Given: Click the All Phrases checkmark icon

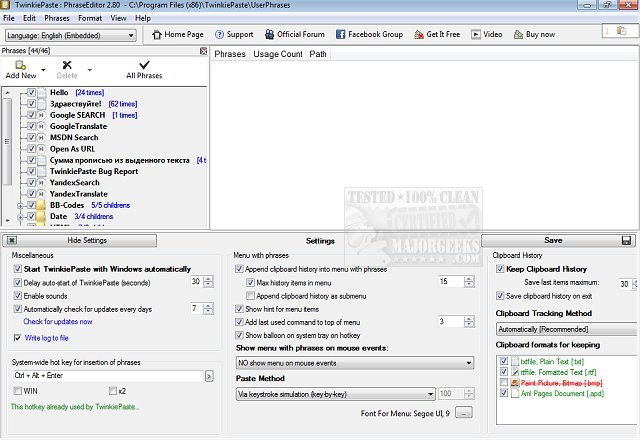Looking at the screenshot, I should pos(144,64).
